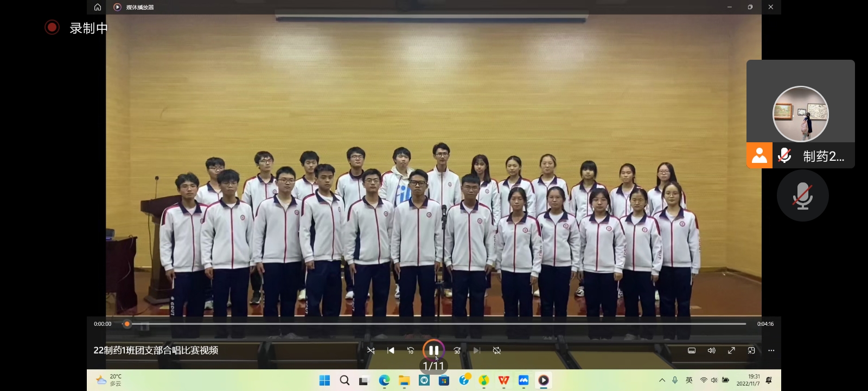Viewport: 868px width, 391px height.
Task: Go to media player home
Action: 98,7
